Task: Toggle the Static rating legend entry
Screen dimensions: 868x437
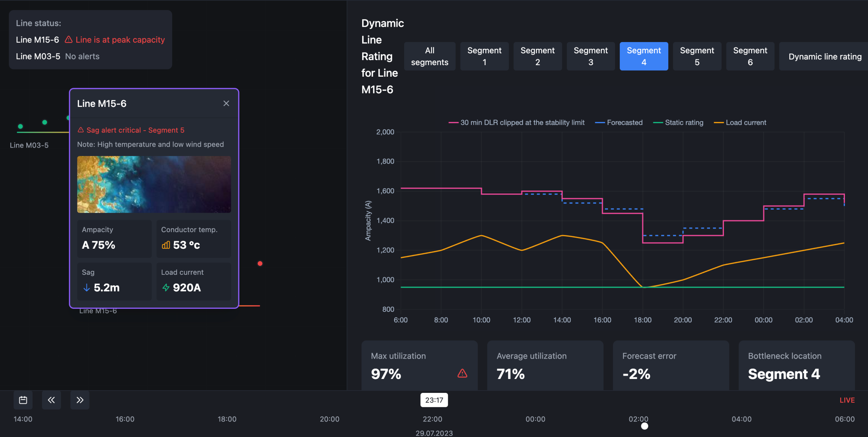Action: tap(678, 122)
